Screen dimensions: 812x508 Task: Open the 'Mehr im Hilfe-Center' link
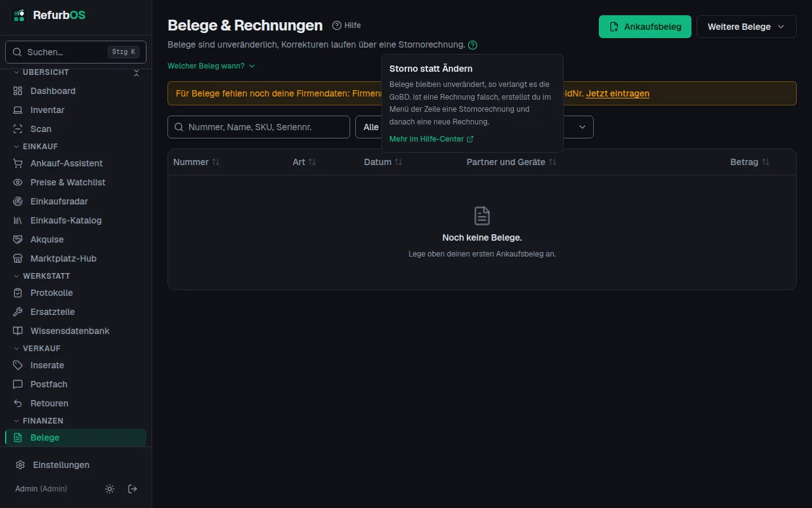(431, 139)
